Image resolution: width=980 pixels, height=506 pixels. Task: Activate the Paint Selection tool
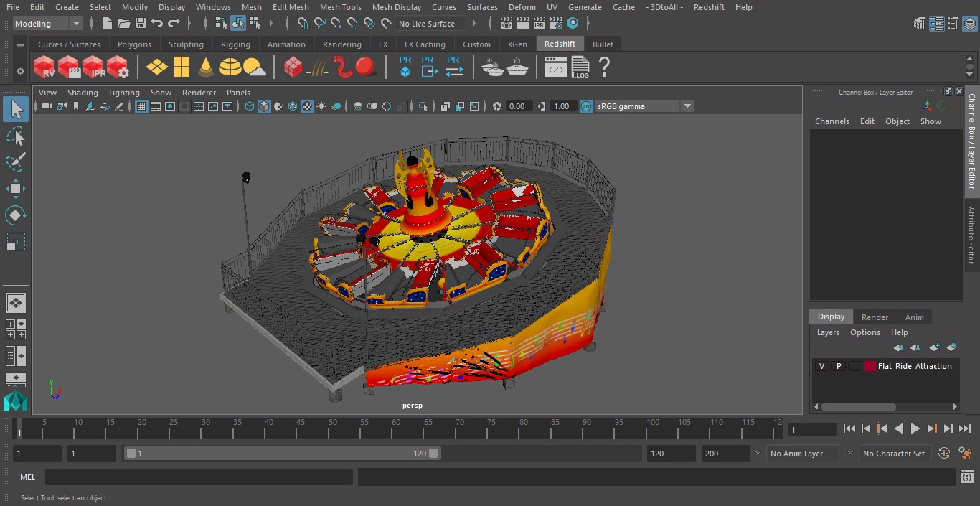coord(16,162)
